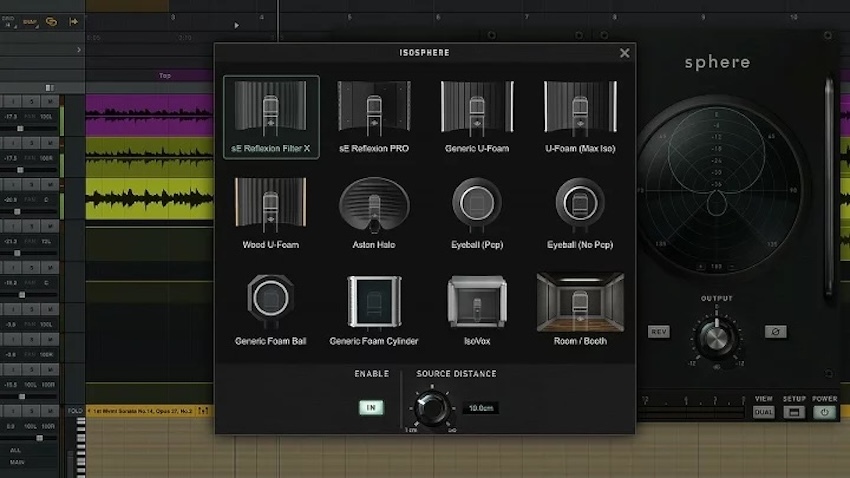Screen dimensions: 850x478
Task: Toggle the REV button
Action: [659, 331]
